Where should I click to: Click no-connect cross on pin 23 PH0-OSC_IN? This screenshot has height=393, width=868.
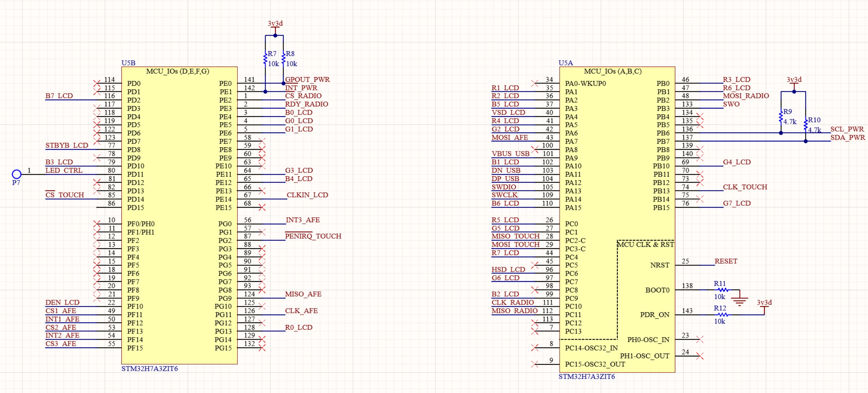tap(700, 339)
